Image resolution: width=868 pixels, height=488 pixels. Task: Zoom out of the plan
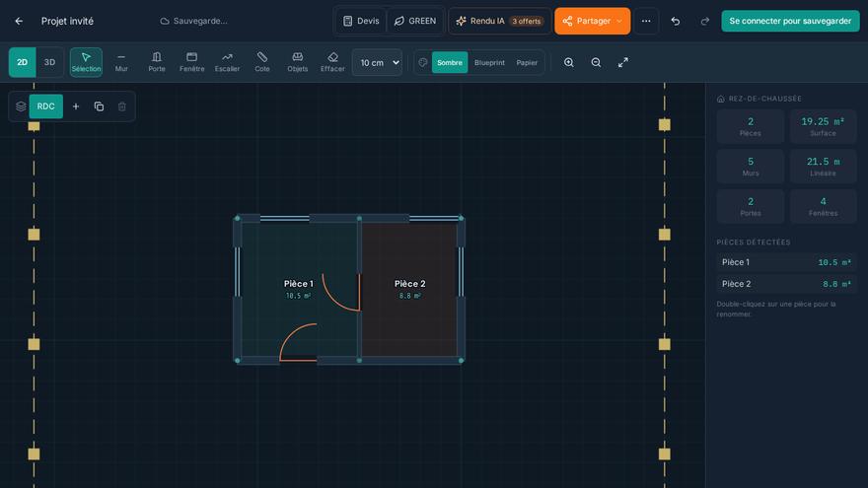click(x=596, y=62)
